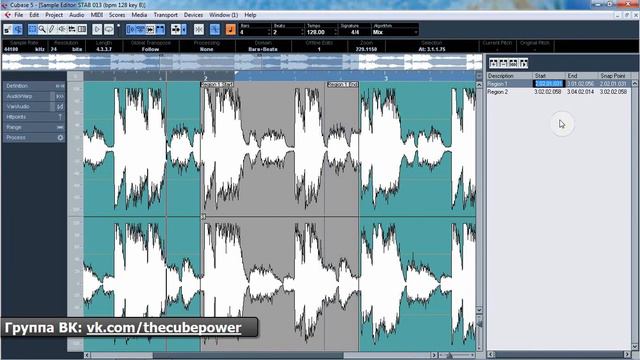
Task: Click the Select Region icon
Action: (513, 63)
